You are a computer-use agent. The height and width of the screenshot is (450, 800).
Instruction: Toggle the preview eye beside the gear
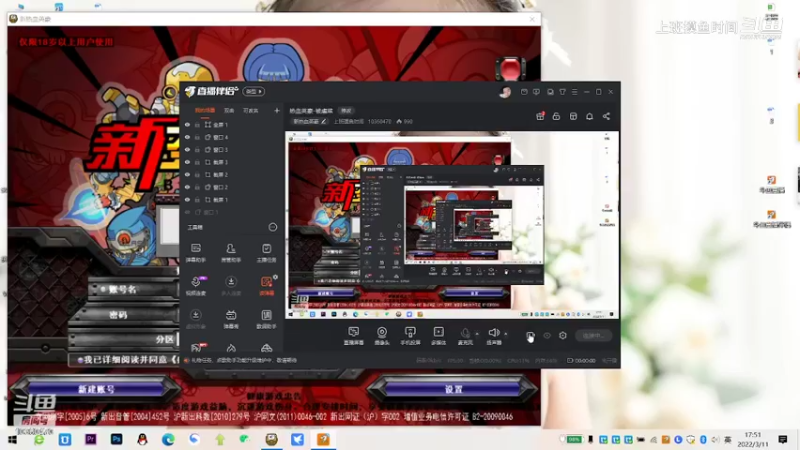pos(546,335)
